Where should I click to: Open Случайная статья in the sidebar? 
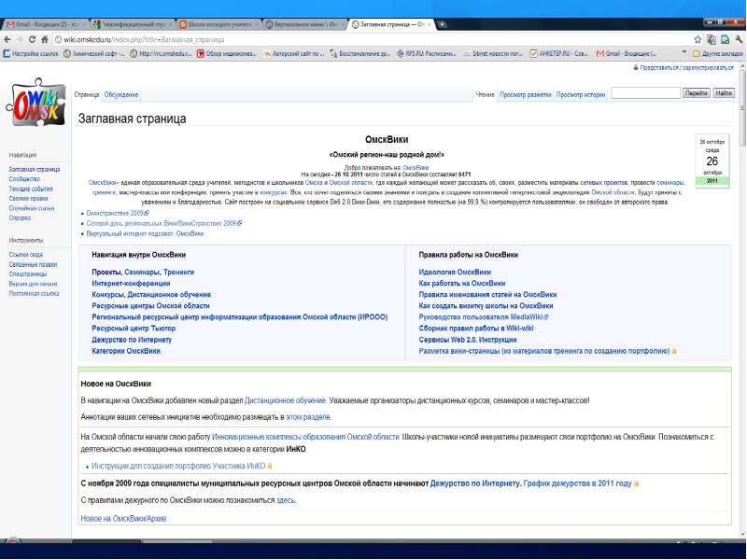[x=32, y=208]
